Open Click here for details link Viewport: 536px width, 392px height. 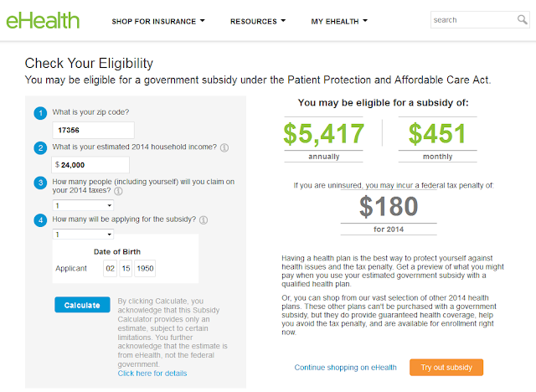tap(152, 374)
